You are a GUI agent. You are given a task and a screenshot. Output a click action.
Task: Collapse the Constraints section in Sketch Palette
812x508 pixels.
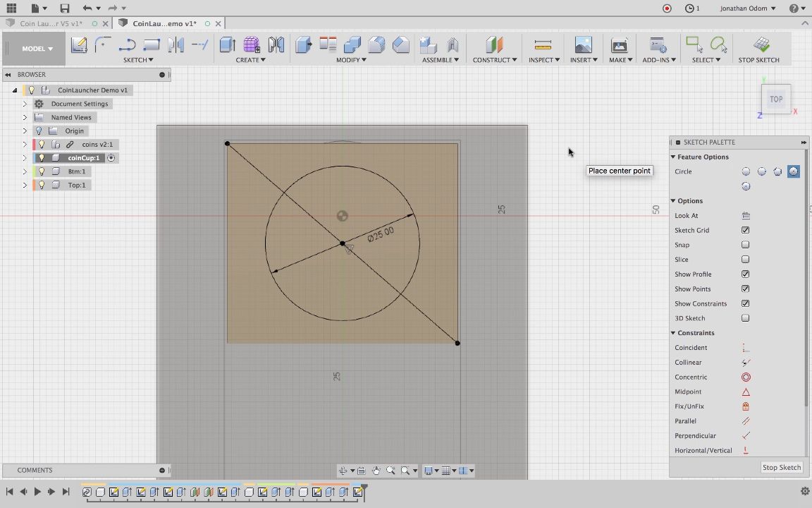(x=673, y=333)
